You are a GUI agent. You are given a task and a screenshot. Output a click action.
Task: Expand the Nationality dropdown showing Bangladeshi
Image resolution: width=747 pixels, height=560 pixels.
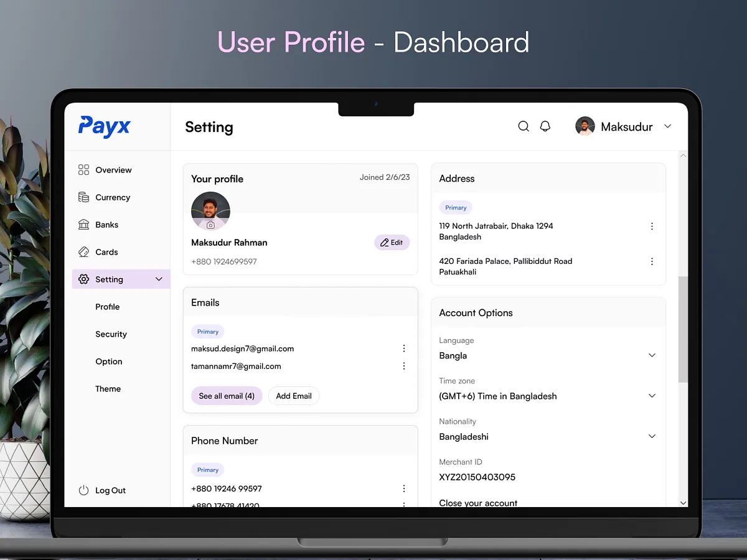pos(652,436)
